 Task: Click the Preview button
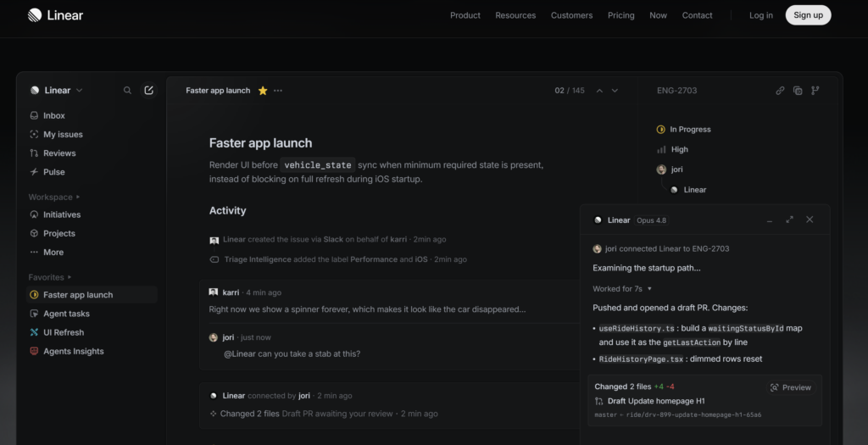click(791, 387)
